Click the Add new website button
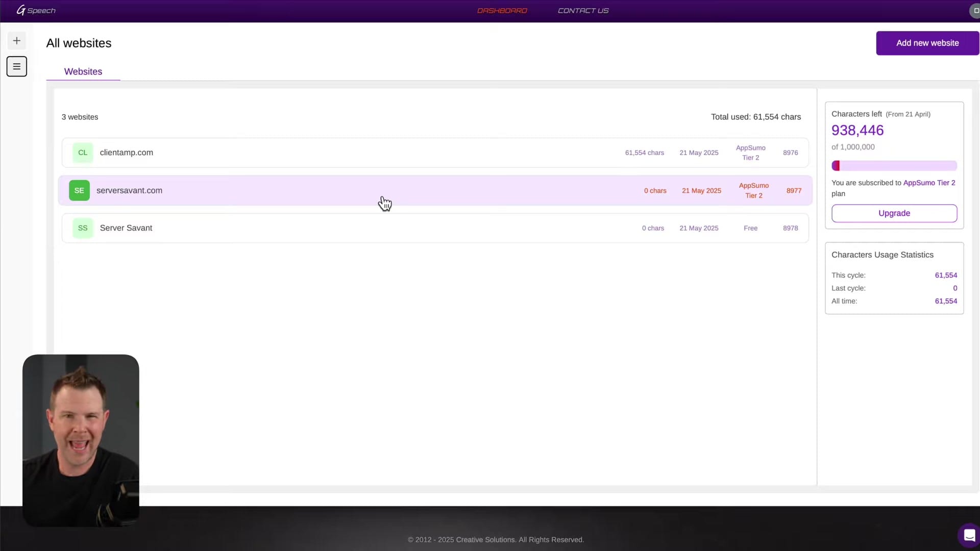This screenshot has height=551, width=980. click(927, 43)
